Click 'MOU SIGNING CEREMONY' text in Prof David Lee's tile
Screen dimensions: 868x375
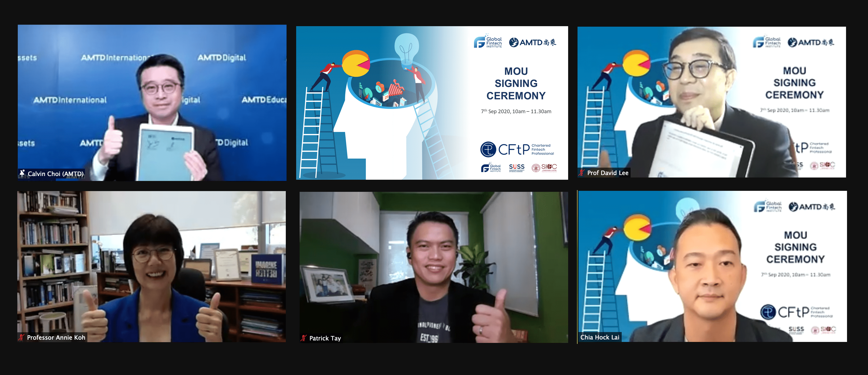point(794,83)
